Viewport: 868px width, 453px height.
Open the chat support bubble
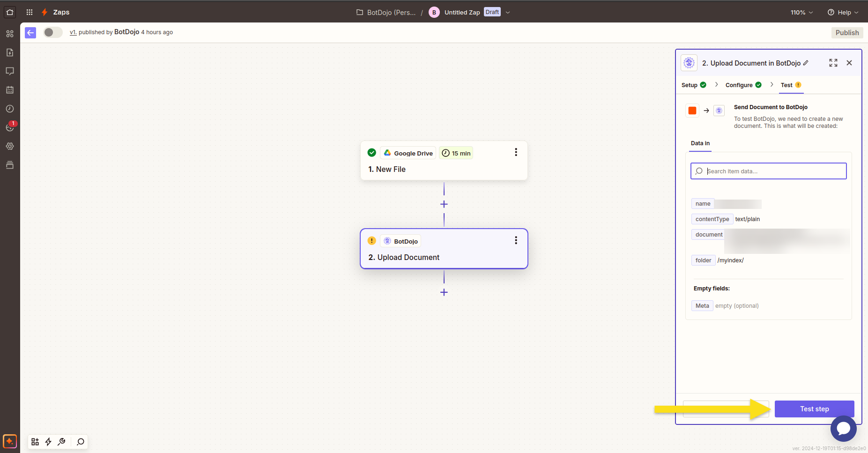[843, 428]
